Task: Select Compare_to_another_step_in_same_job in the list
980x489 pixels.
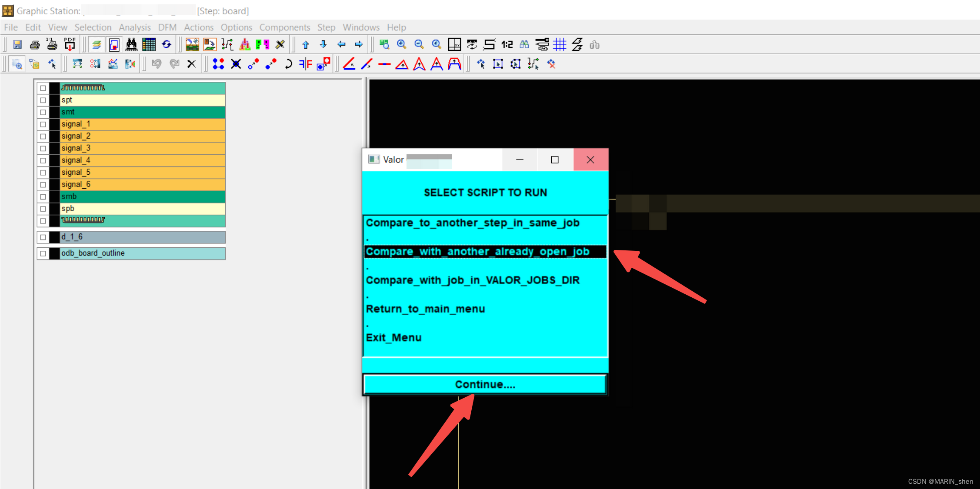Action: [473, 223]
